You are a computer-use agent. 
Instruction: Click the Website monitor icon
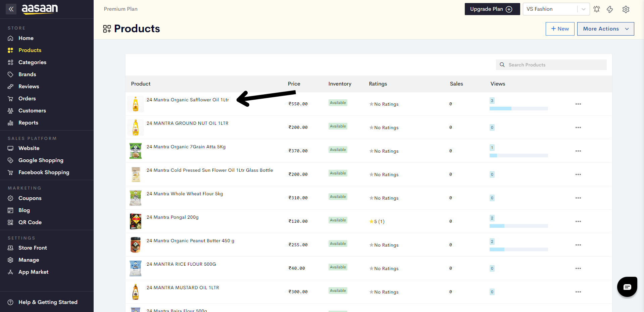tap(10, 148)
